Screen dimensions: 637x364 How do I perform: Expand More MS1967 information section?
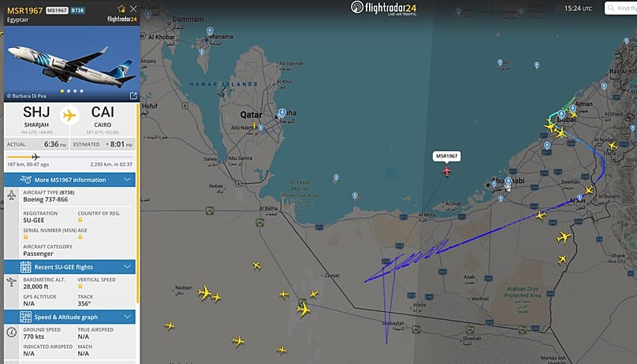click(69, 180)
